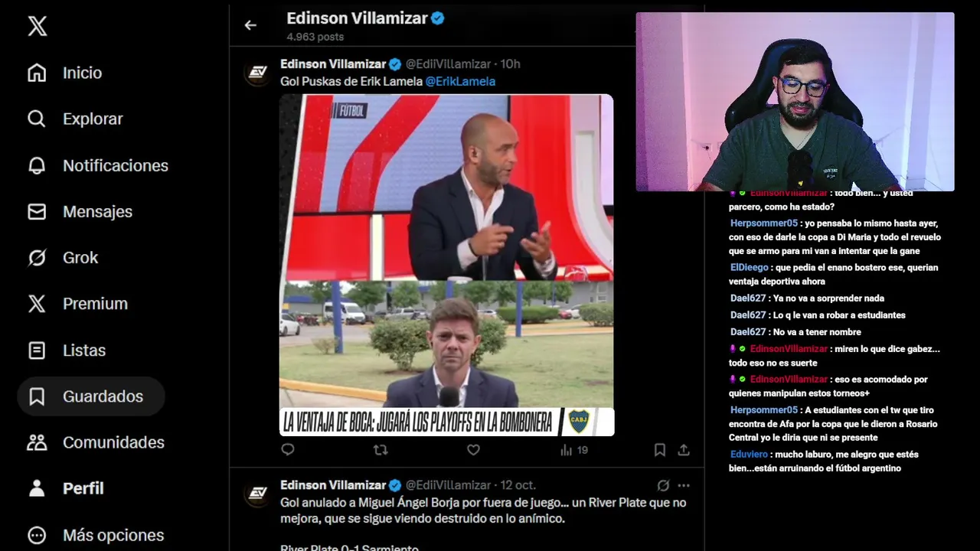Open Grok icon on the 12 oct. tweet
980x551 pixels.
click(x=663, y=485)
